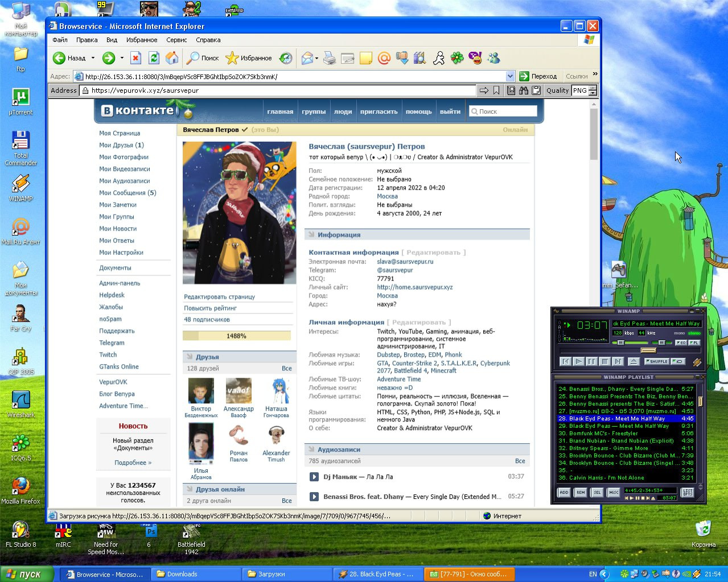The width and height of the screenshot is (728, 582).
Task: Click the выйти link in VK header
Action: 450,112
